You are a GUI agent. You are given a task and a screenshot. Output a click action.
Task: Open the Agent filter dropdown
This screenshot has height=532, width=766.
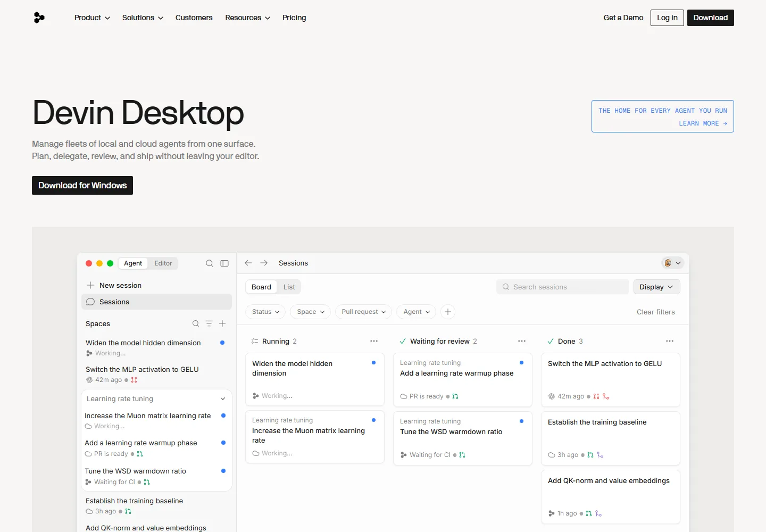click(417, 312)
